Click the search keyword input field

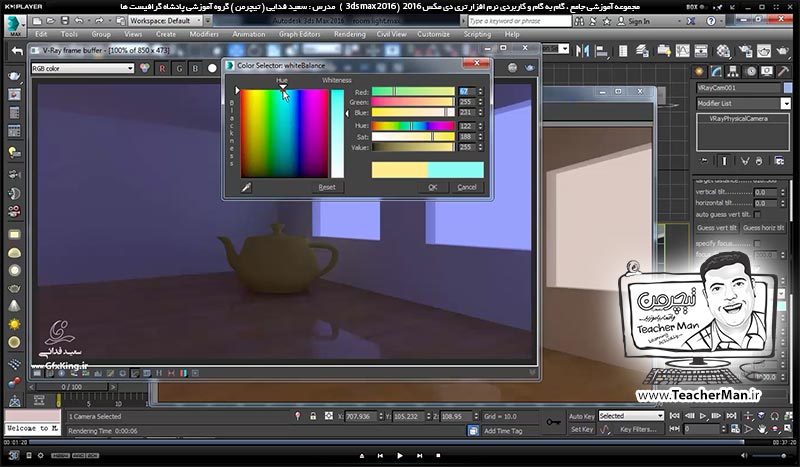click(519, 21)
